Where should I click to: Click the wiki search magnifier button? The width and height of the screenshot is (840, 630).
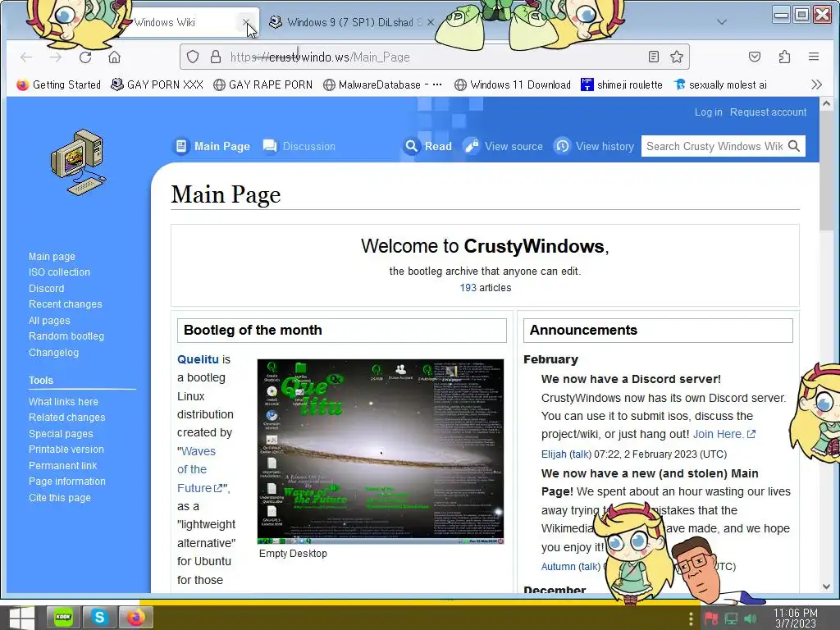(x=794, y=146)
